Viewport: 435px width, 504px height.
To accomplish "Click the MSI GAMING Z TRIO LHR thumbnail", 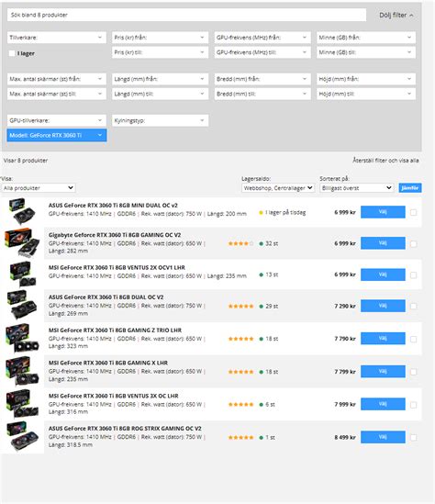I will click(x=22, y=338).
